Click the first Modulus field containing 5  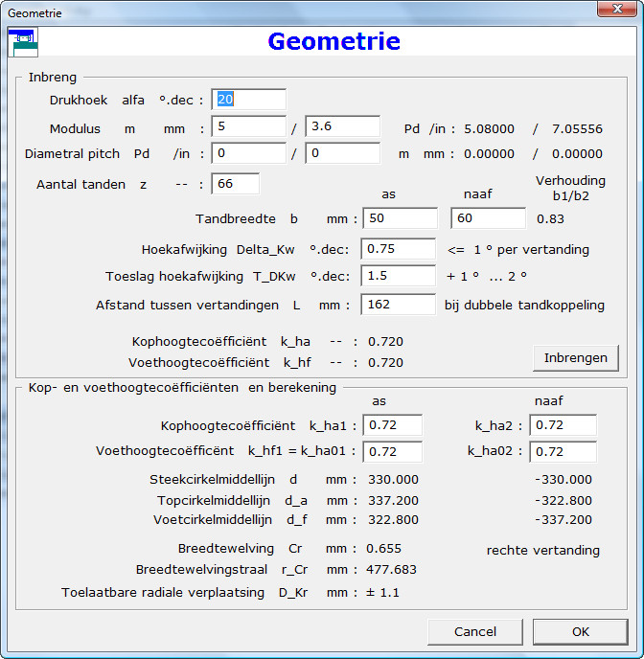click(x=249, y=126)
